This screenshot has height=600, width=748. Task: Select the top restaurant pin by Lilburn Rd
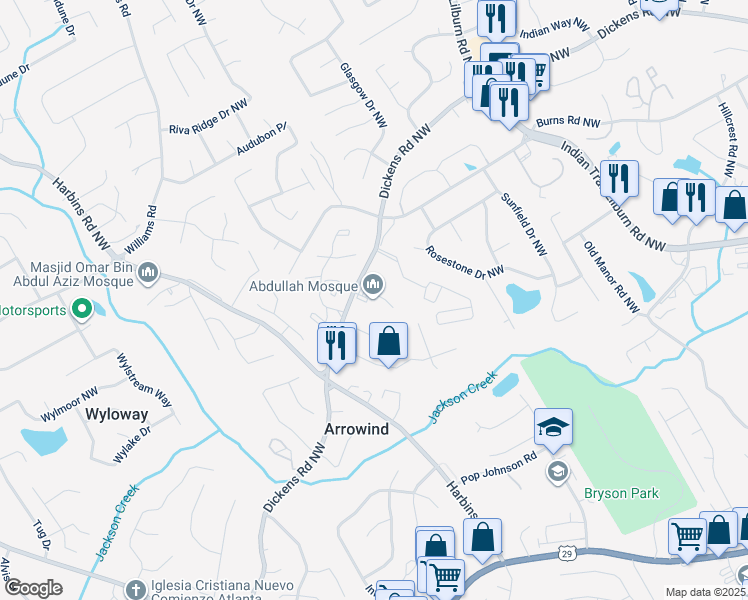(496, 19)
